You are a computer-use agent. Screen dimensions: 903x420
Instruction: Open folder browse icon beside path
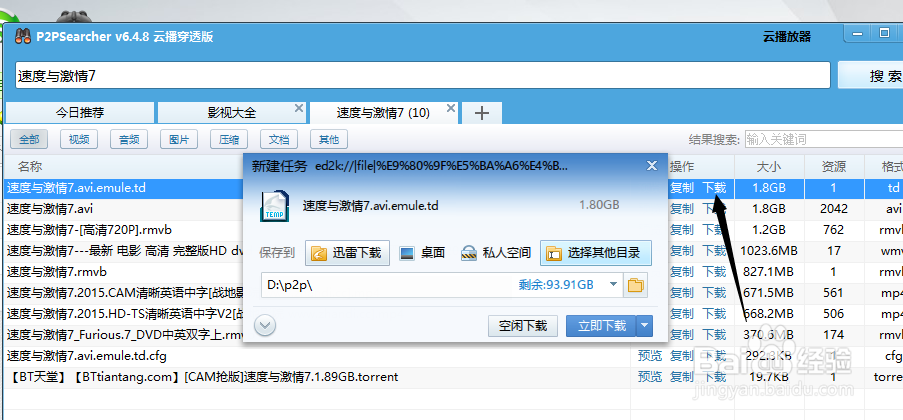[x=635, y=285]
